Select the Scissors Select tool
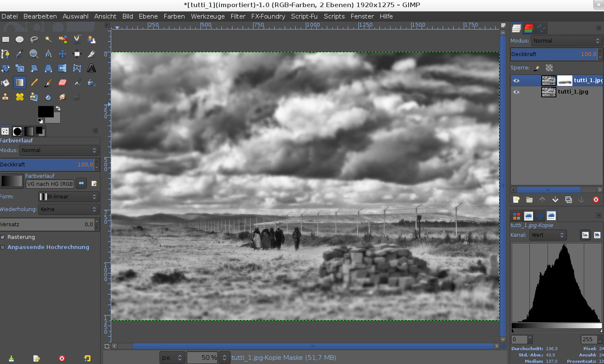This screenshot has height=364, width=604. (77, 40)
